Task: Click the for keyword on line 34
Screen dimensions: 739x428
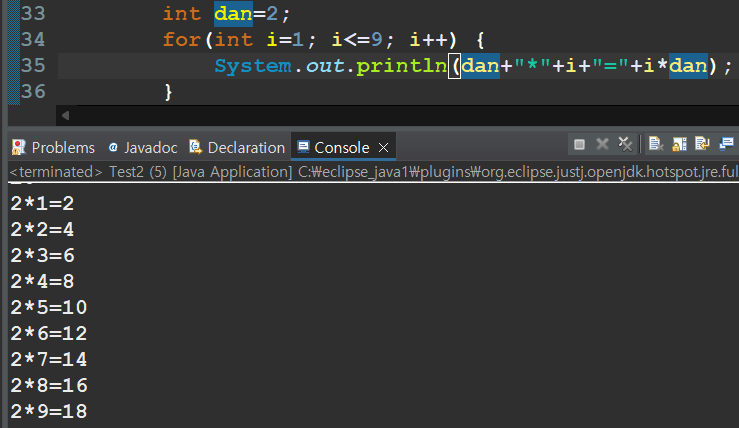Action: pos(181,40)
